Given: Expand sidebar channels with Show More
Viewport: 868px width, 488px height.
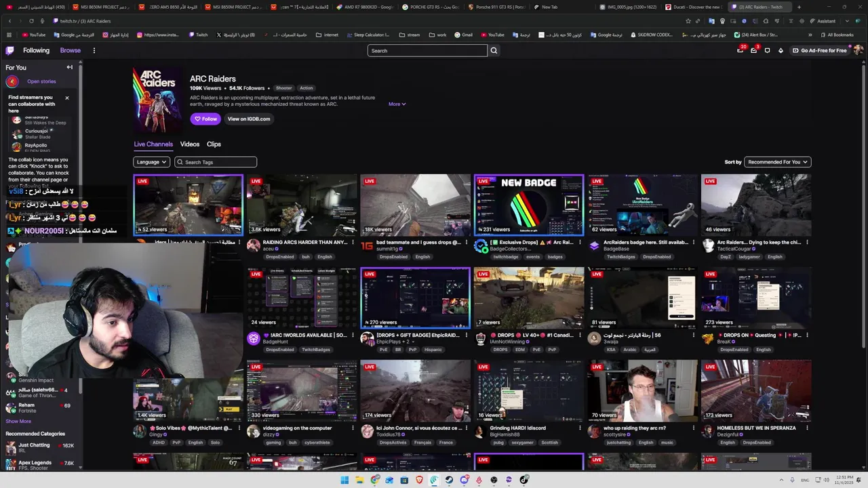Looking at the screenshot, I should pyautogui.click(x=18, y=421).
